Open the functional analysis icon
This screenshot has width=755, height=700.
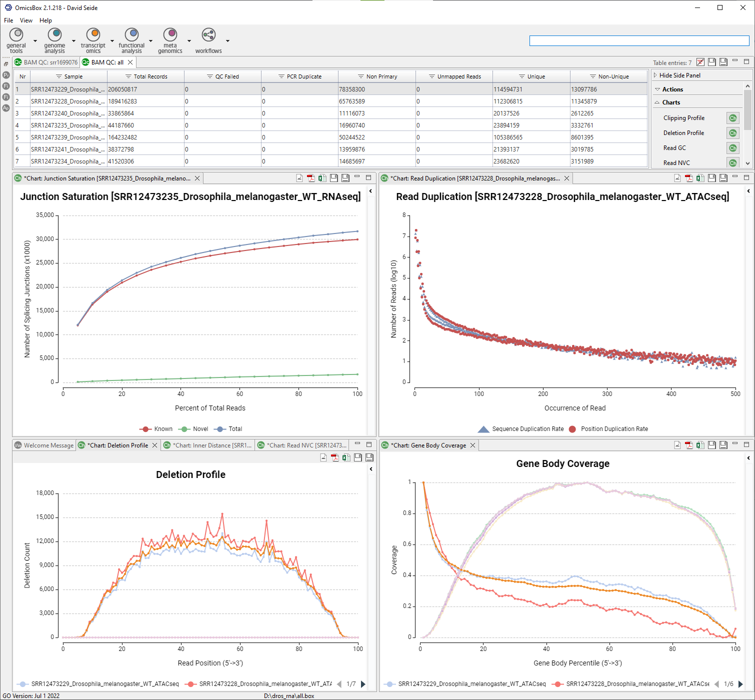(131, 34)
